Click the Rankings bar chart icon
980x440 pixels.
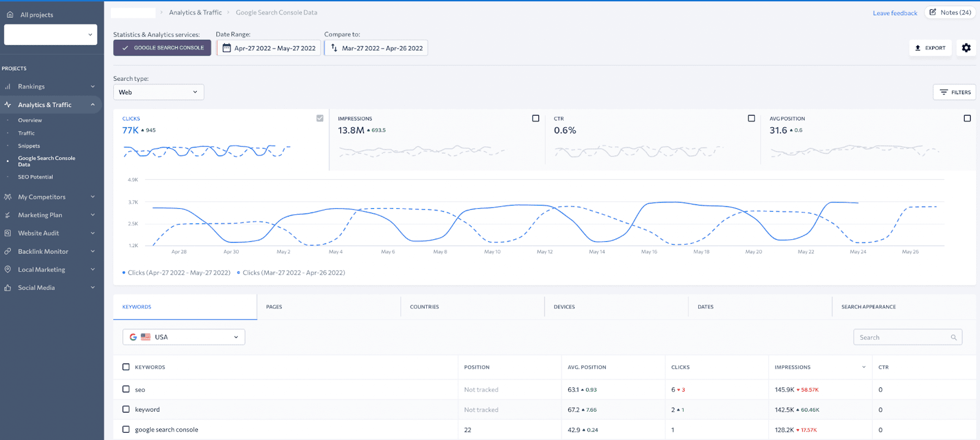pos(7,87)
